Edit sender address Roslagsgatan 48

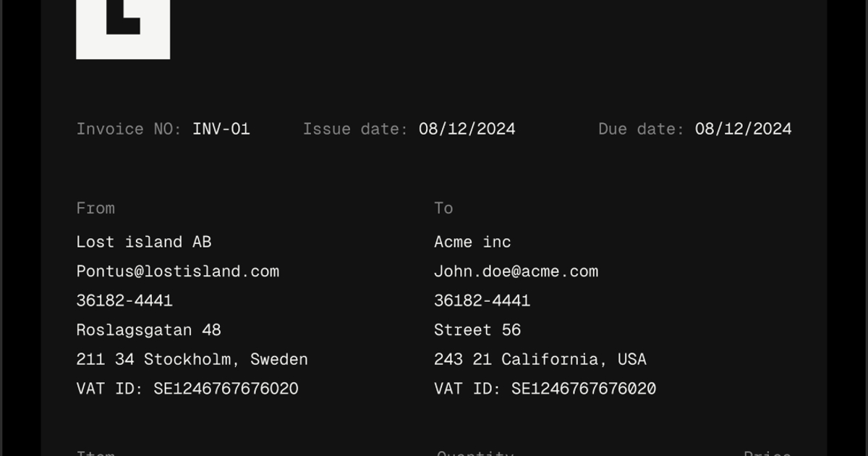point(149,330)
